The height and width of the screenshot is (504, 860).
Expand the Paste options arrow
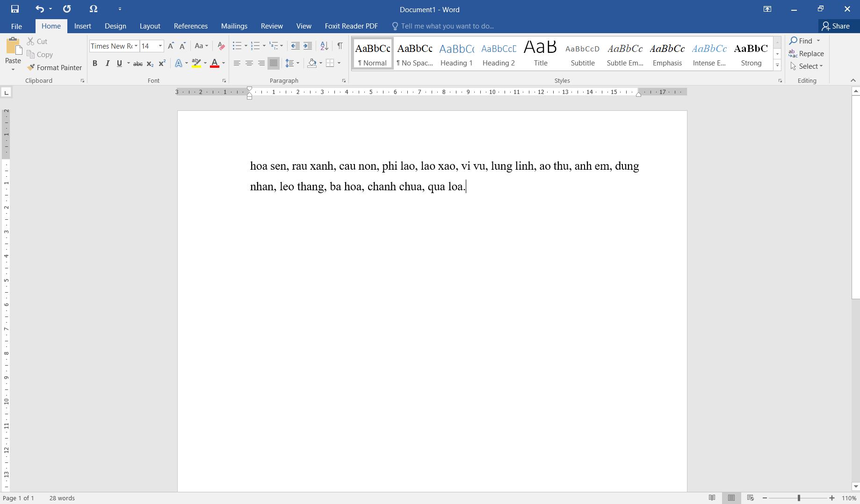(13, 70)
